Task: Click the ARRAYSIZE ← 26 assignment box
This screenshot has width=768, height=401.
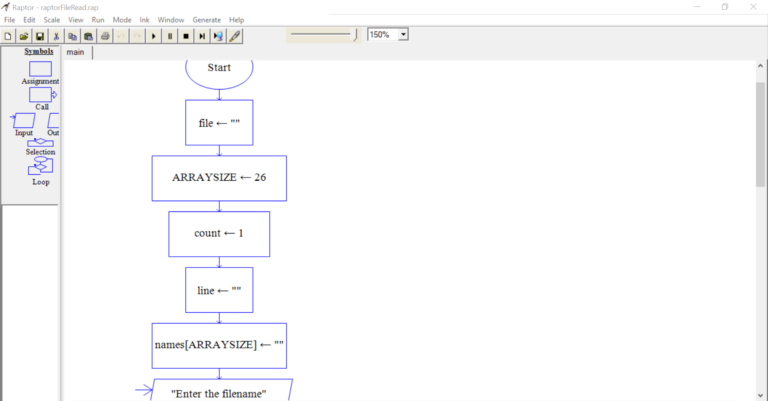Action: click(x=219, y=178)
